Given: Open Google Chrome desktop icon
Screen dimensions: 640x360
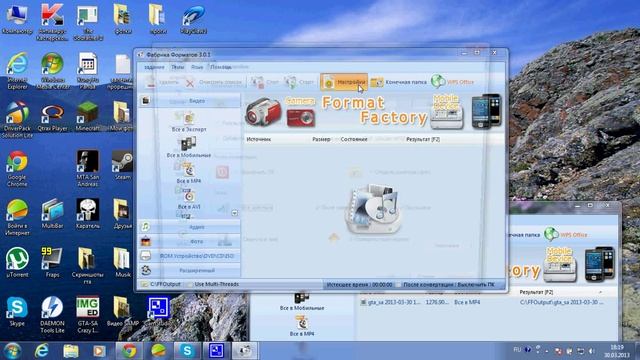Looking at the screenshot, I should [17, 169].
